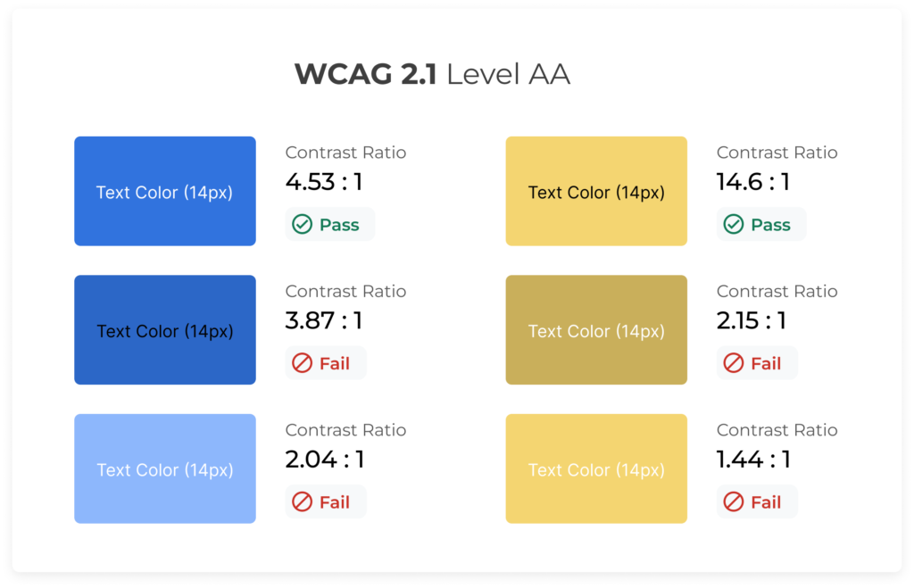Click the red prohibited icon beside 3.87 : 1
This screenshot has width=914, height=588.
[303, 363]
